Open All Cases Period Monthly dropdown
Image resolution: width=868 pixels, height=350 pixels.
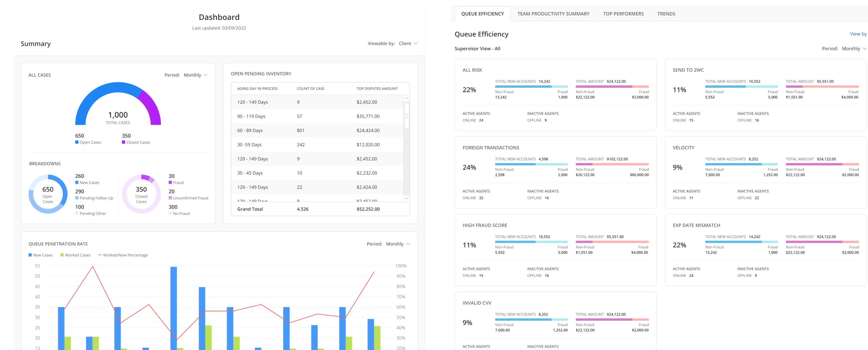pos(195,75)
